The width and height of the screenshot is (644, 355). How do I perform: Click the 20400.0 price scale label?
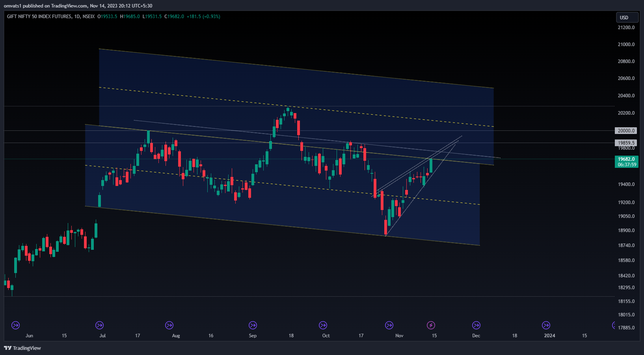pyautogui.click(x=626, y=96)
